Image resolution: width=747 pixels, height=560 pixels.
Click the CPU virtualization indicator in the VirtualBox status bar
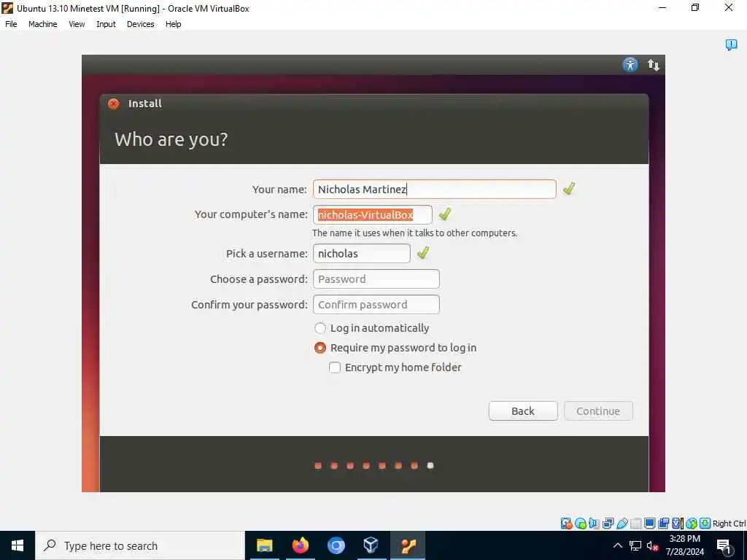tap(677, 524)
